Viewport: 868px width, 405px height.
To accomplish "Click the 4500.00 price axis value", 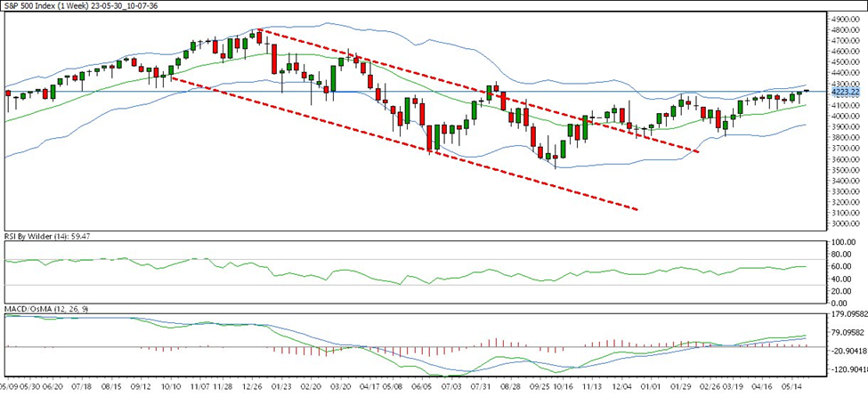I will pyautogui.click(x=846, y=62).
